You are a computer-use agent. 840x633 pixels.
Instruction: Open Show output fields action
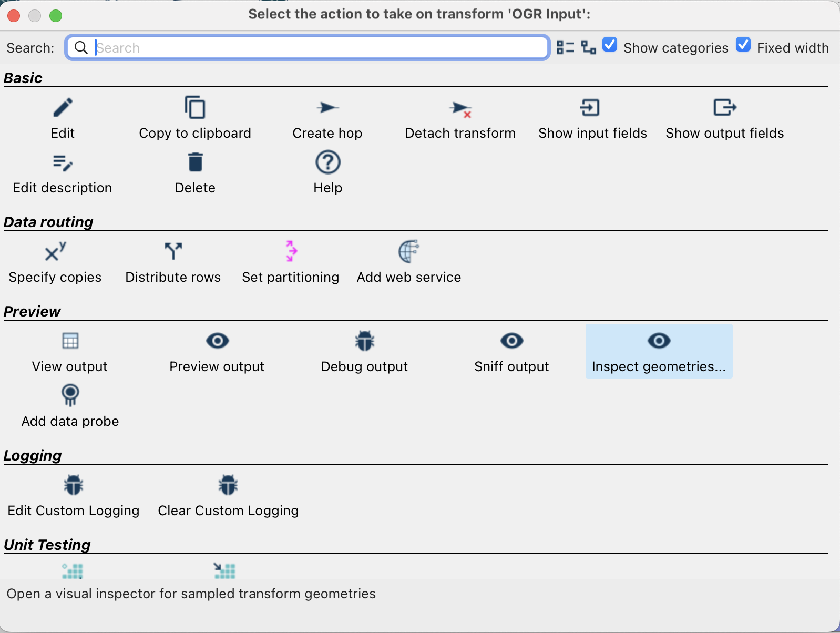(725, 108)
